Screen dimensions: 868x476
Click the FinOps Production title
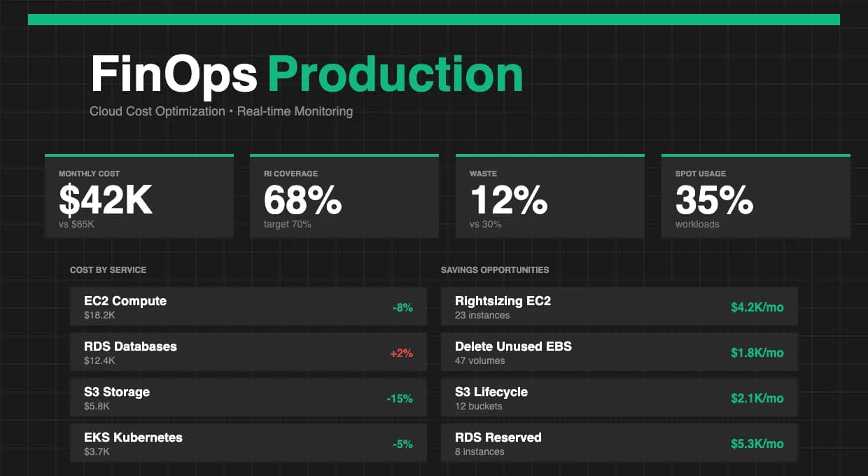point(307,75)
